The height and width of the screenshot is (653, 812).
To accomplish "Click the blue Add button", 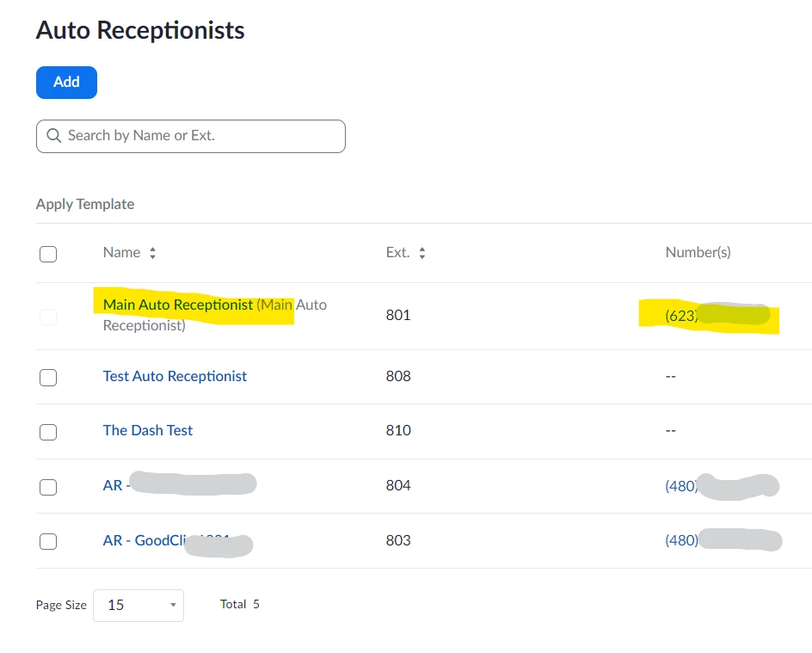I will click(66, 83).
